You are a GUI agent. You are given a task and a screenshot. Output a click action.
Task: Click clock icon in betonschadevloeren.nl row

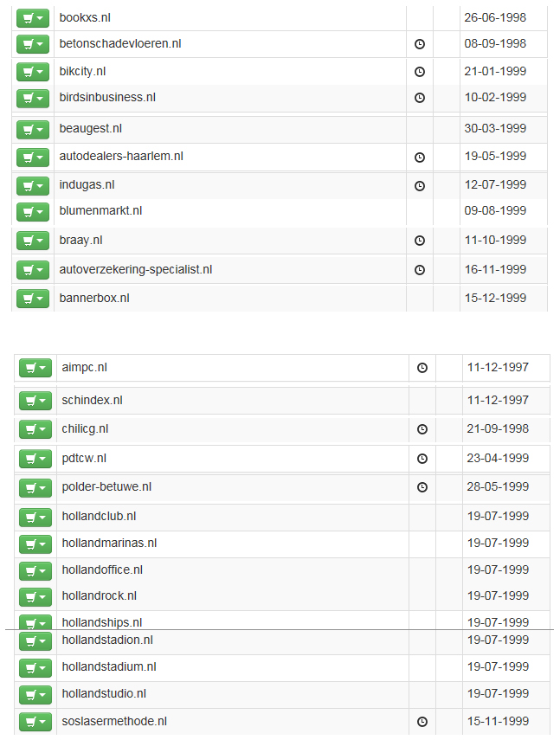(x=420, y=44)
